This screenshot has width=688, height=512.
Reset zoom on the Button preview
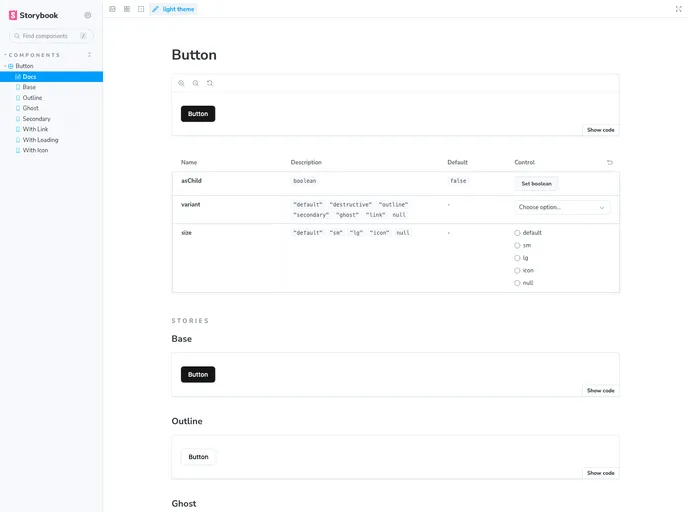(210, 83)
